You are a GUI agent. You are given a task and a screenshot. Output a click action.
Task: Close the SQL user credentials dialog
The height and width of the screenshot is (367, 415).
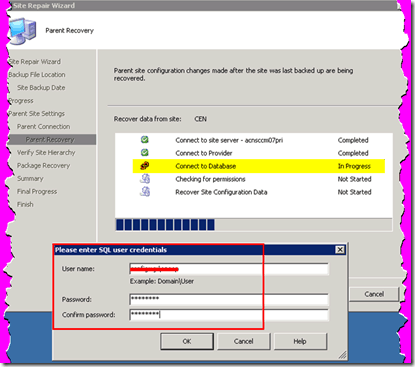tap(340, 250)
